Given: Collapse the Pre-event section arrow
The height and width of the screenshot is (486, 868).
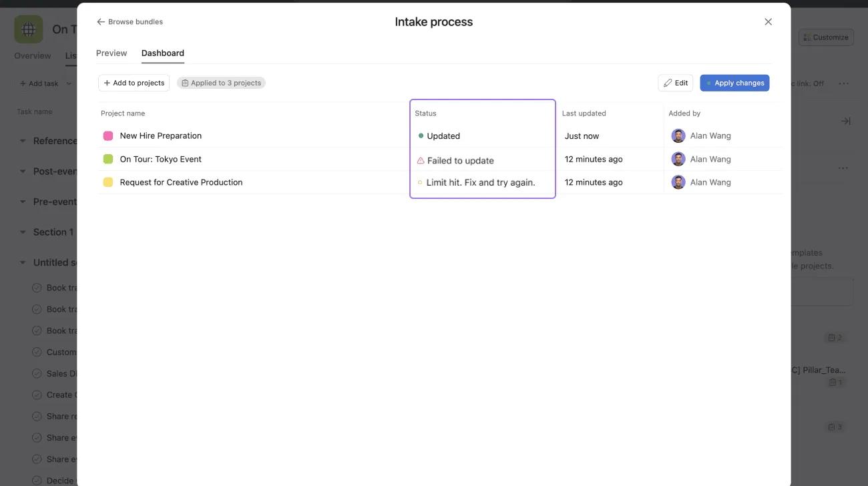Looking at the screenshot, I should pyautogui.click(x=23, y=202).
